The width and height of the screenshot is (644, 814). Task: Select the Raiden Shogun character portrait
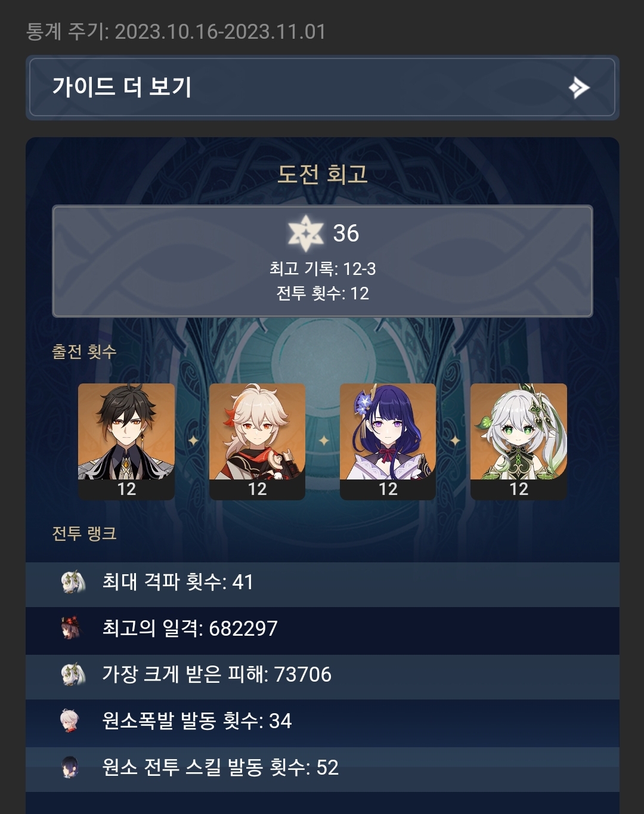388,441
